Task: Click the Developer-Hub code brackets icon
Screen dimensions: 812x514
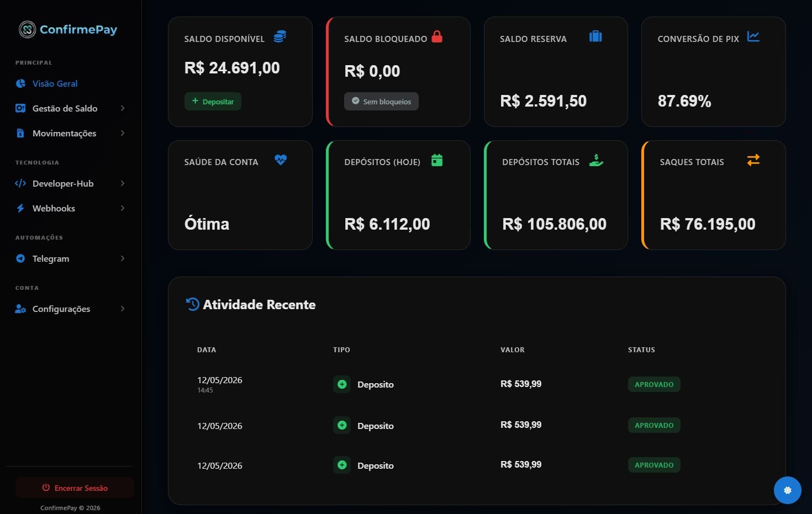Action: 20,183
